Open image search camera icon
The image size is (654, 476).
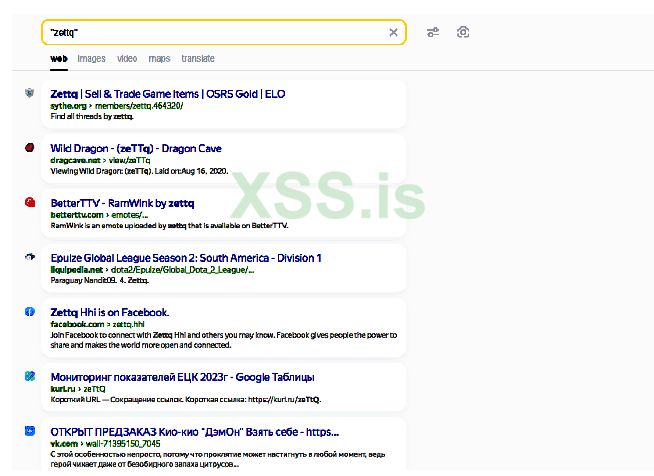pyautogui.click(x=463, y=32)
